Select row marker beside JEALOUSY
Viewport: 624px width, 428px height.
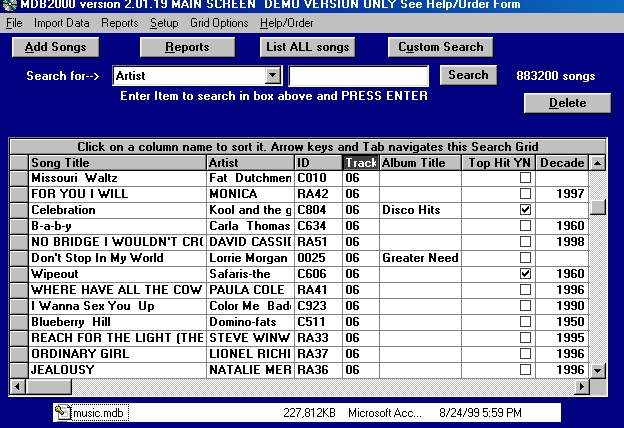(x=18, y=370)
